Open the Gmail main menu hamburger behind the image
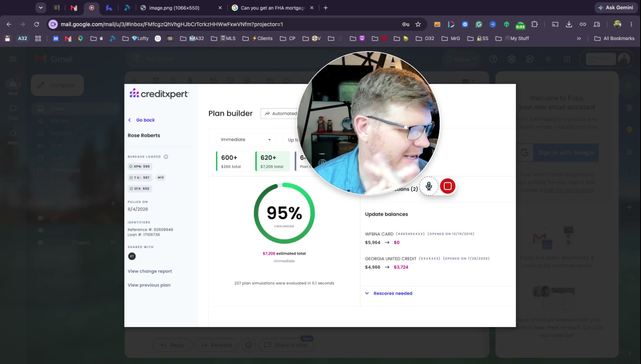 pos(13,59)
